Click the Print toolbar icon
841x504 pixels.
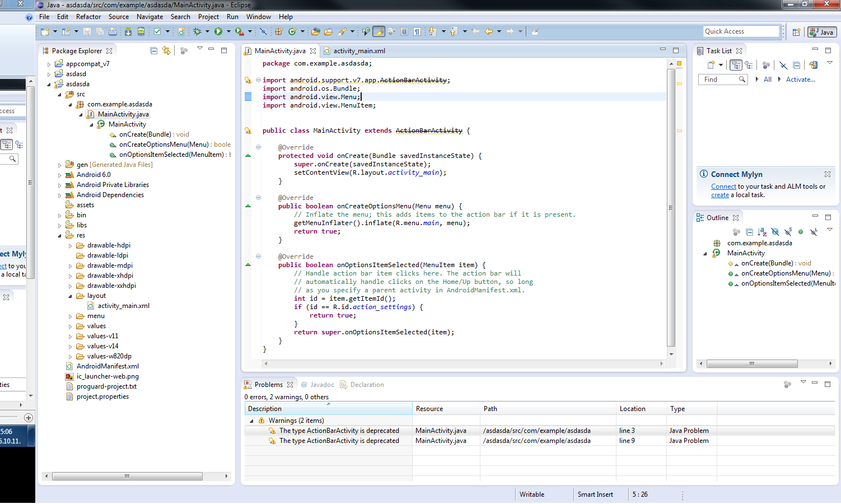pos(113,31)
